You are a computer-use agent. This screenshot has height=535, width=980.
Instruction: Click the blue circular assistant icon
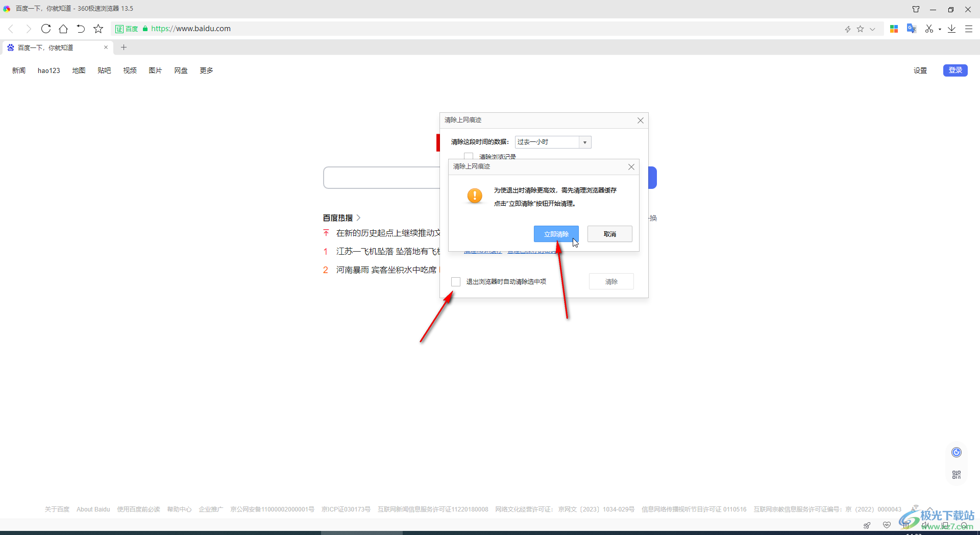click(x=957, y=452)
